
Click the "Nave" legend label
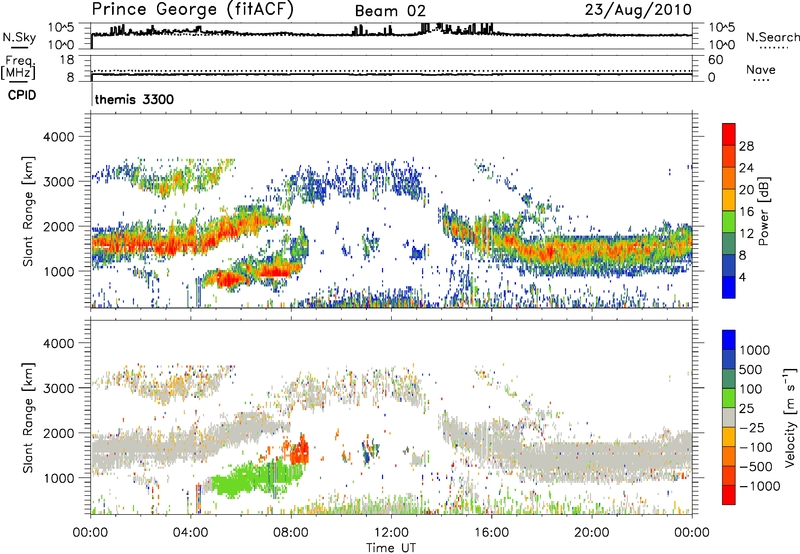pyautogui.click(x=761, y=69)
